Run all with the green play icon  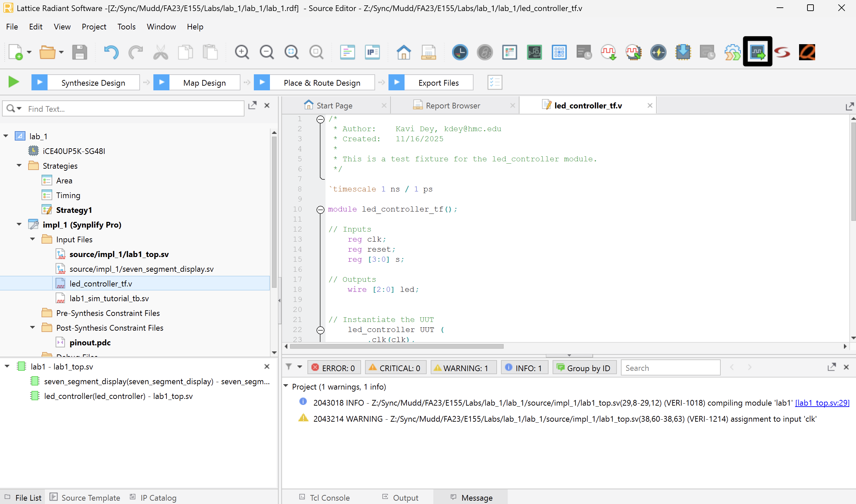pos(13,82)
